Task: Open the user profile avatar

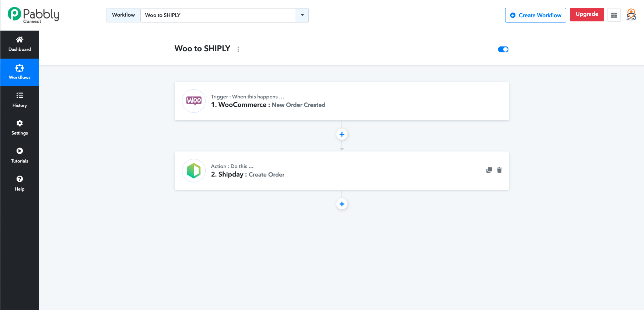Action: tap(631, 15)
